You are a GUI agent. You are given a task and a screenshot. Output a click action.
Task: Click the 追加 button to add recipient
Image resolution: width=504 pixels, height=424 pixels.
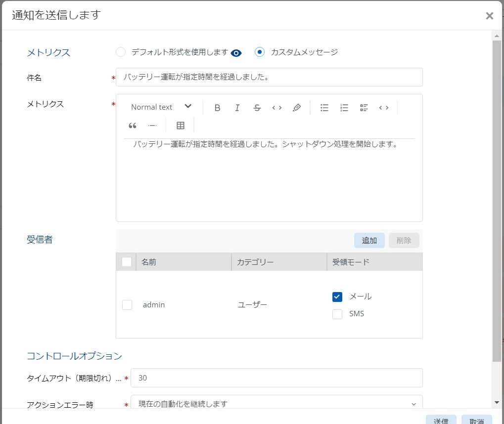click(x=369, y=241)
